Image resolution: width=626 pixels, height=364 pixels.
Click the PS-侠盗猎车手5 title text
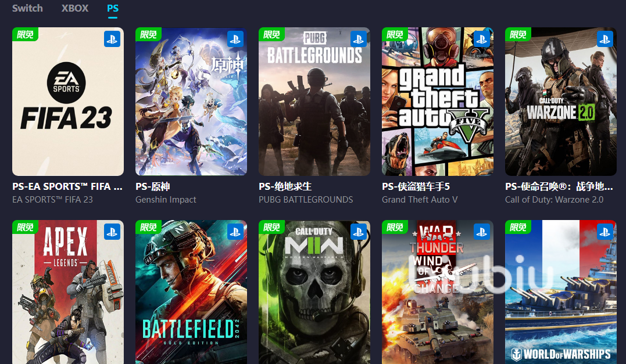coord(416,186)
